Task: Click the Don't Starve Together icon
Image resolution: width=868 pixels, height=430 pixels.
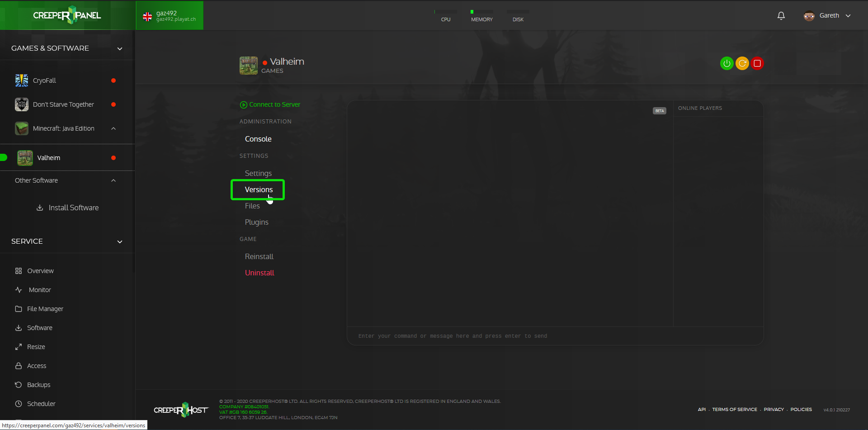Action: tap(22, 104)
